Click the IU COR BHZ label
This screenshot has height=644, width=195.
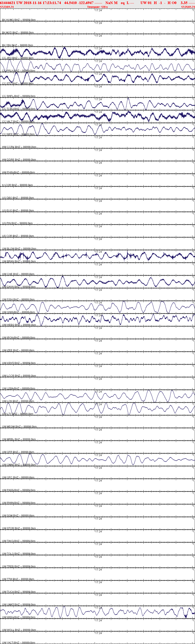[18, 185]
